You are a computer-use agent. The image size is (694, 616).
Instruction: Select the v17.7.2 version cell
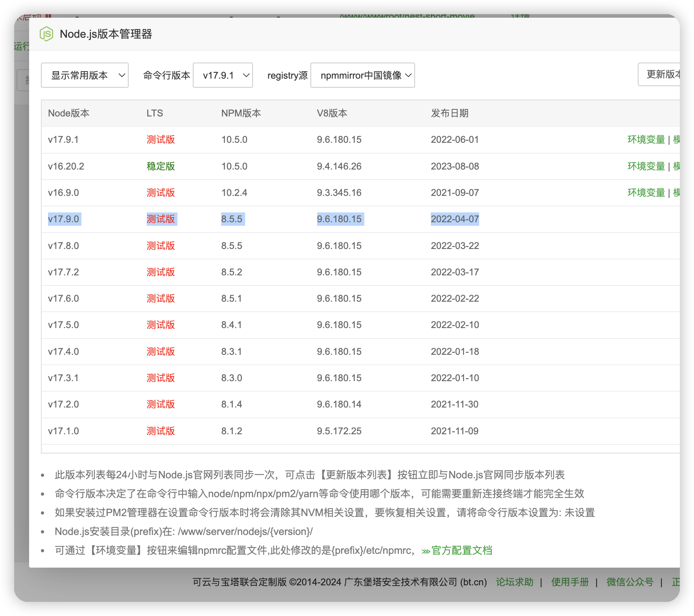[x=63, y=272]
